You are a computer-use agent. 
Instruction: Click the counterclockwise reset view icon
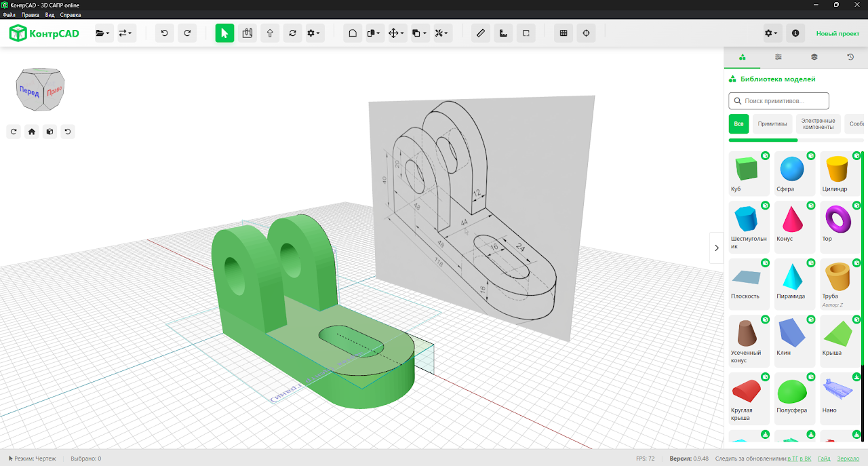68,132
